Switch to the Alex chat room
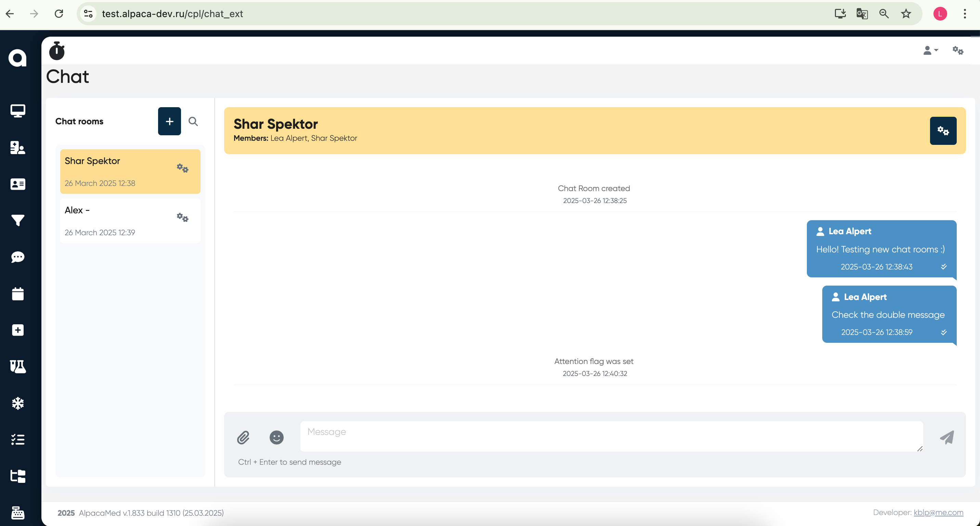 pyautogui.click(x=114, y=221)
